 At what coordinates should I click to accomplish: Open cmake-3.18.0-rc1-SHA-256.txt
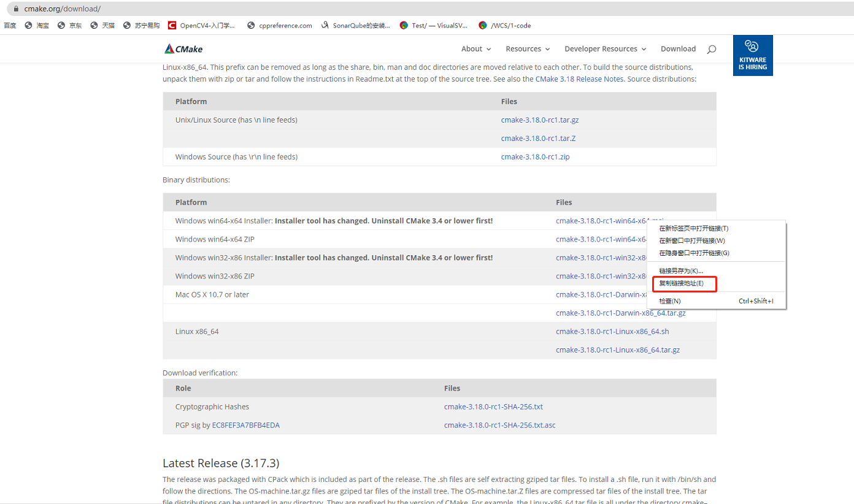tap(493, 407)
